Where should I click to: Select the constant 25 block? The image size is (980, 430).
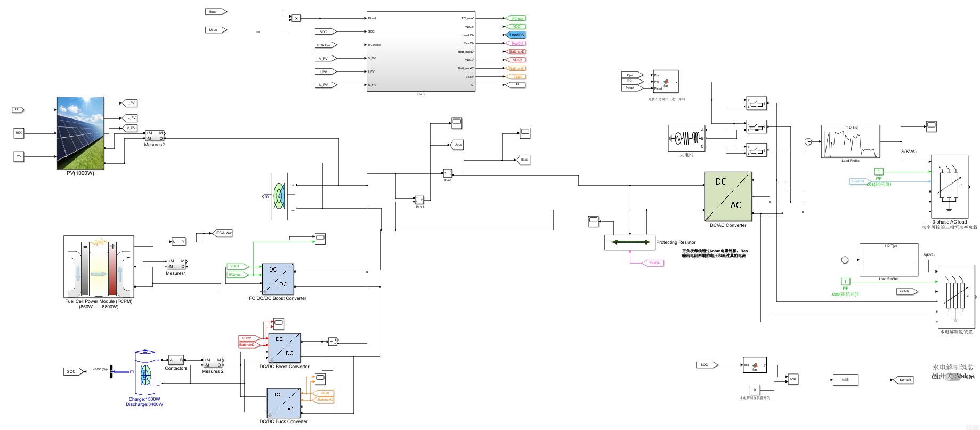19,156
